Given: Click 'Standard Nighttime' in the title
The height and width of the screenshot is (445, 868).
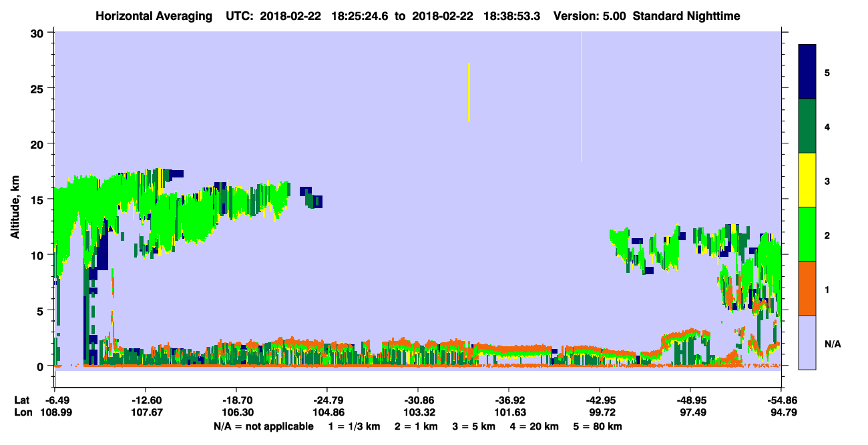Looking at the screenshot, I should (x=686, y=16).
